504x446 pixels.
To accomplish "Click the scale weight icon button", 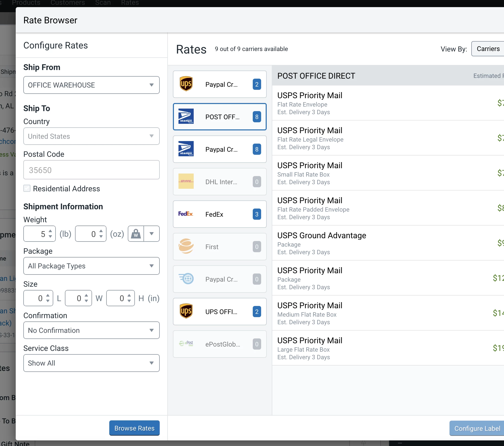I will [136, 234].
